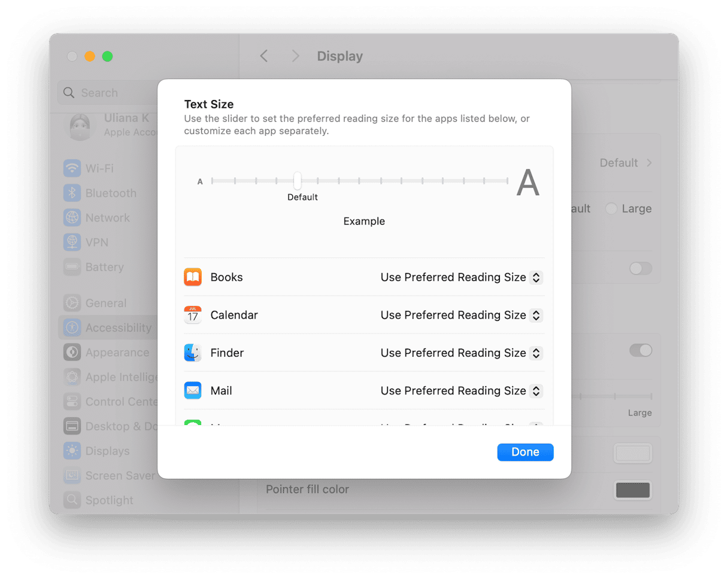Open Screen Saver sidebar icon
This screenshot has width=728, height=579.
pyautogui.click(x=72, y=475)
